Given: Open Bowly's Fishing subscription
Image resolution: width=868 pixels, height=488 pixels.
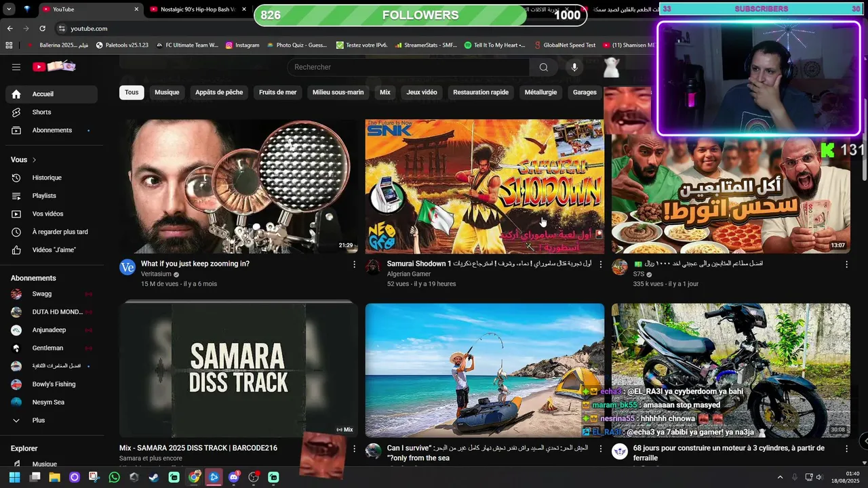Looking at the screenshot, I should click(x=52, y=384).
